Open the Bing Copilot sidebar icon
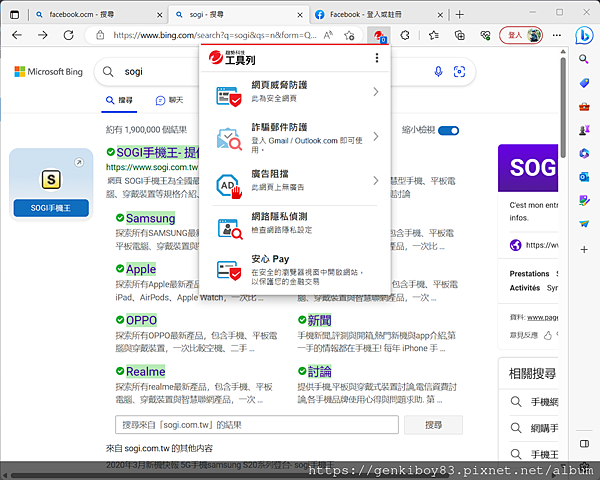The width and height of the screenshot is (600, 480). (x=584, y=36)
